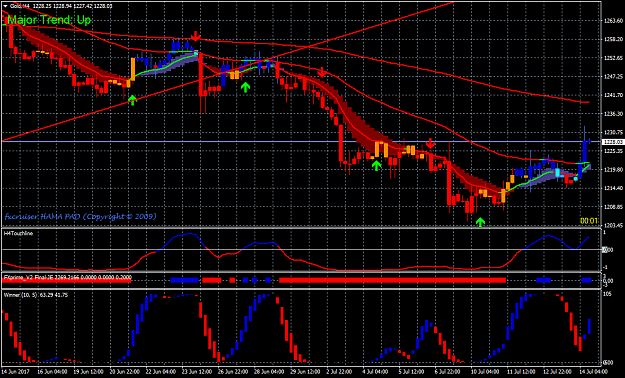Select the red sell arrow above 2 Jul 22:00
Image resolution: width=625 pixels, height=378 pixels.
(x=322, y=72)
